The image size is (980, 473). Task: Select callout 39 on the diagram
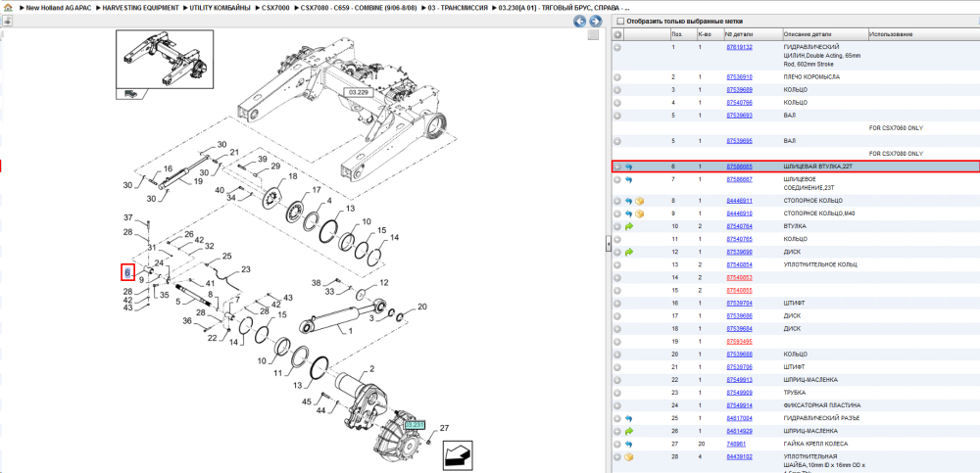tap(263, 159)
